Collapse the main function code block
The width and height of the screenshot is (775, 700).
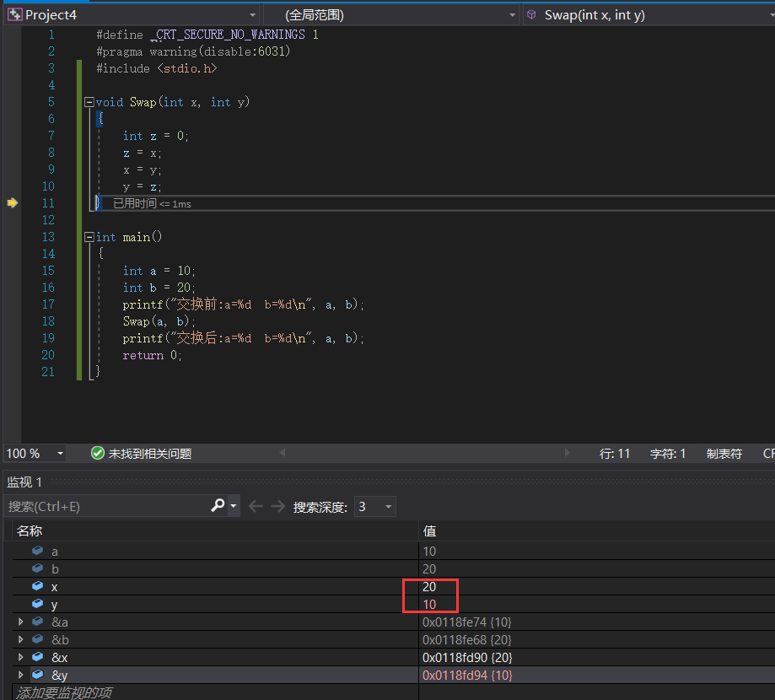tap(89, 237)
